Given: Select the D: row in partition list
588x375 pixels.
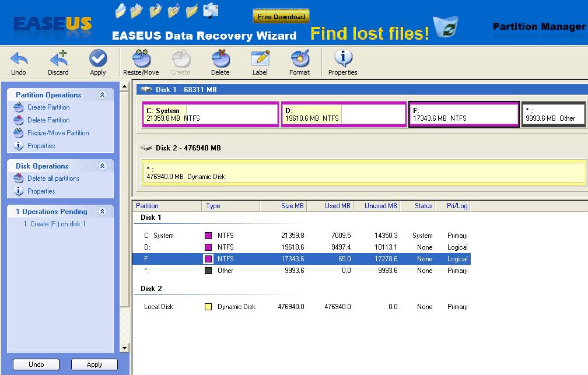Looking at the screenshot, I should (302, 247).
